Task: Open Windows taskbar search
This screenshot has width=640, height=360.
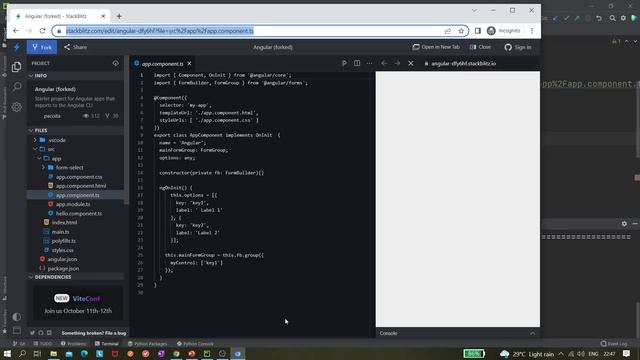Action: click(22, 353)
